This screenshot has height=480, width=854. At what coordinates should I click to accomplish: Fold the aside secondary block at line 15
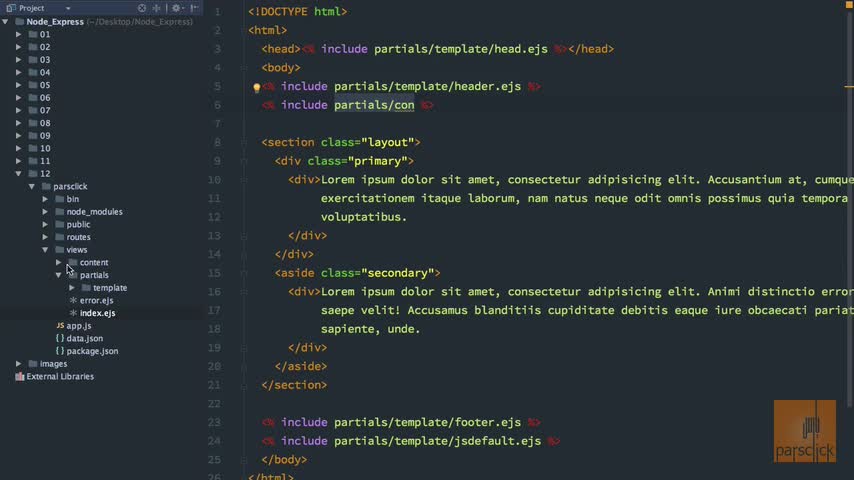point(244,273)
